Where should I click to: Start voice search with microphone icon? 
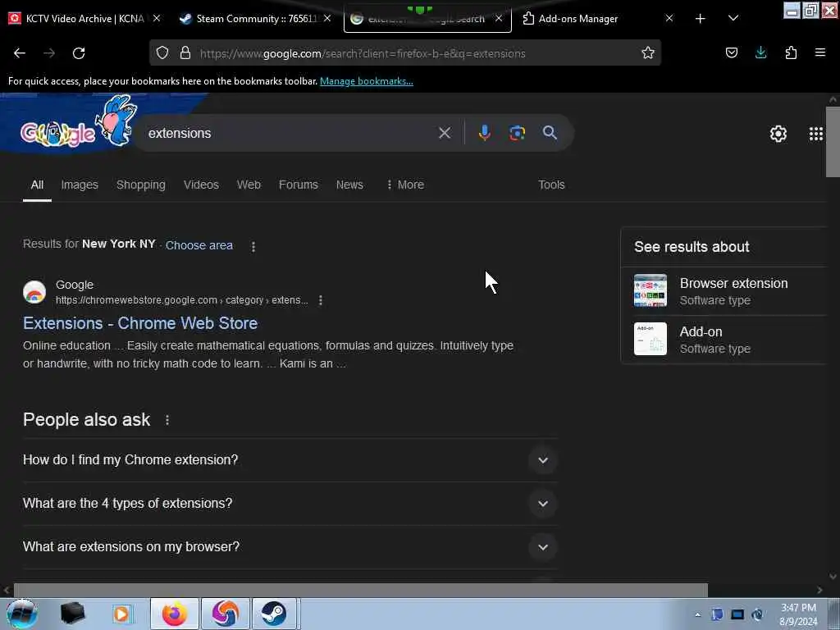point(484,133)
